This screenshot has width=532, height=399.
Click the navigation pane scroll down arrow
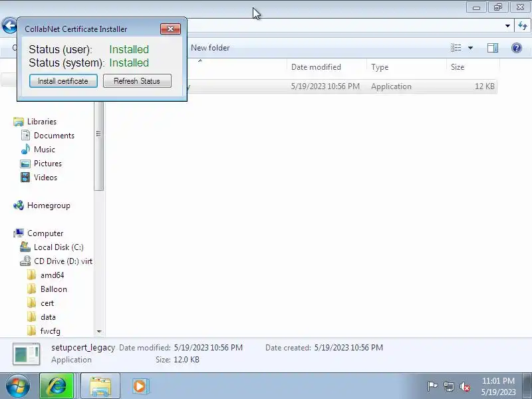[99, 331]
